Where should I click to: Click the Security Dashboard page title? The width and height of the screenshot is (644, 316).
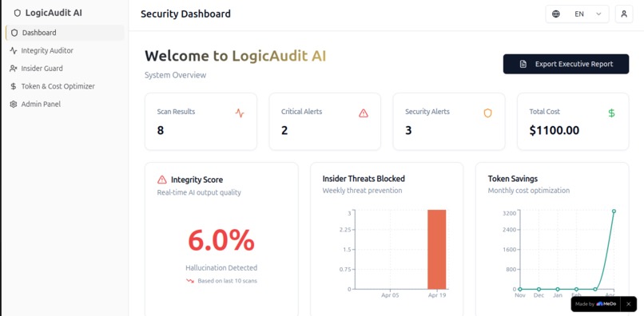pyautogui.click(x=185, y=14)
